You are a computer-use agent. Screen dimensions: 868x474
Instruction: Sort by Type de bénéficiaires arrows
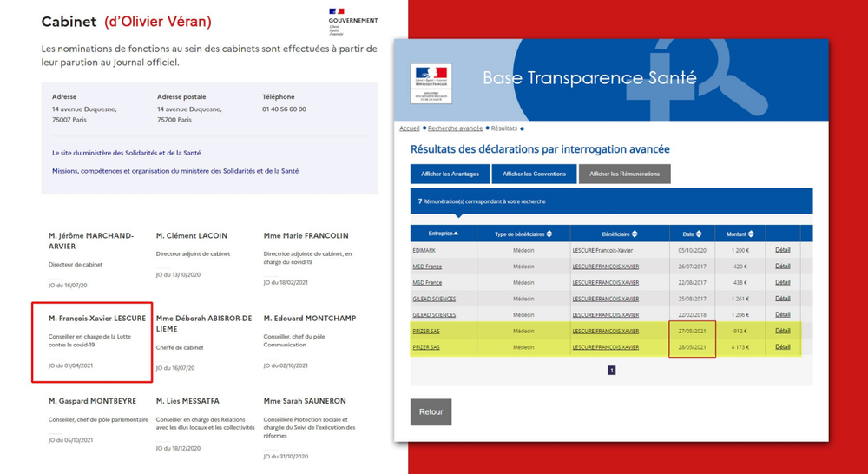[x=549, y=234]
